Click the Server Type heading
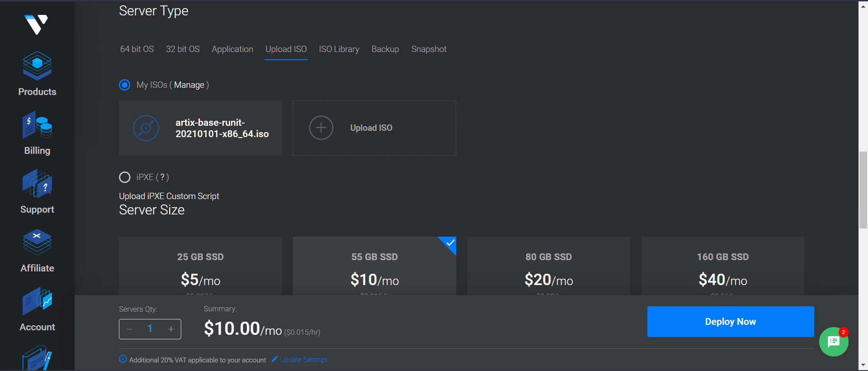 154,11
